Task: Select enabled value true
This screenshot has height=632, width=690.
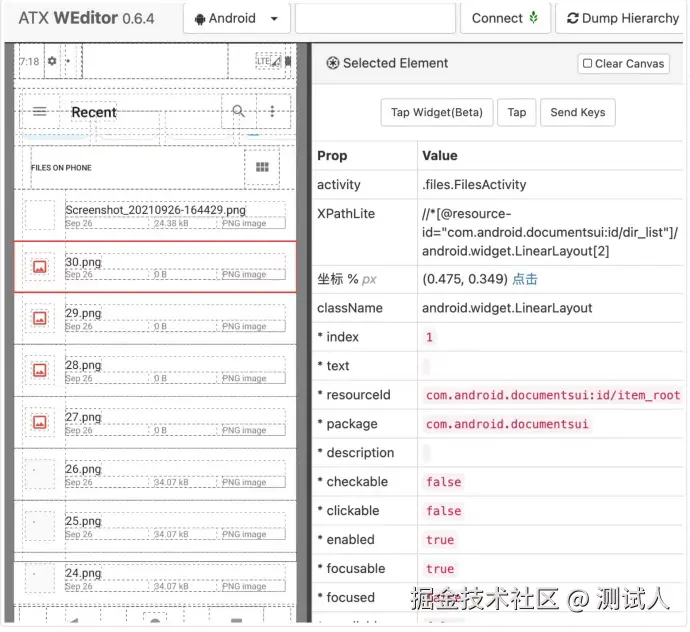Action: click(x=440, y=540)
